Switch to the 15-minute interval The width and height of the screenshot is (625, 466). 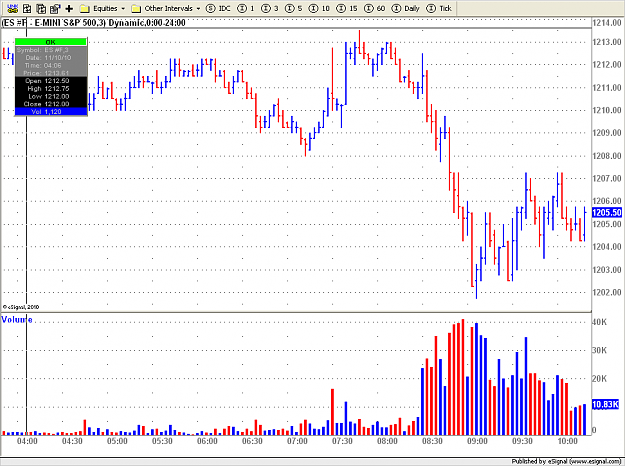(x=347, y=8)
